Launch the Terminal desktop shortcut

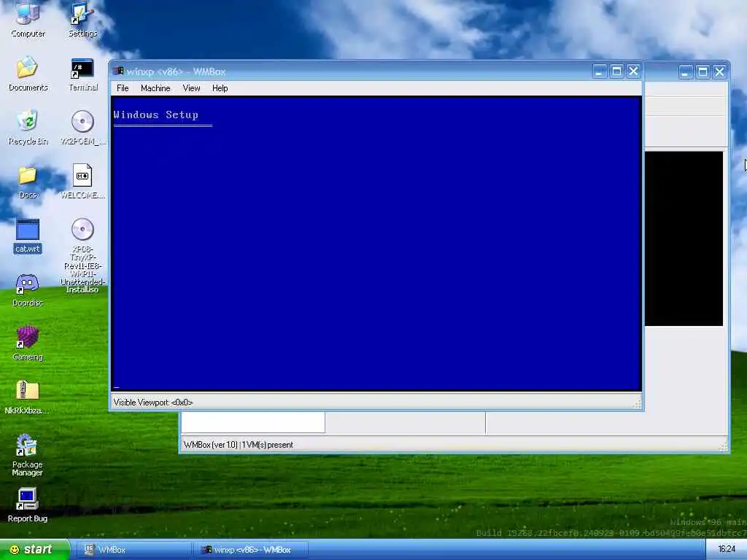(x=83, y=74)
